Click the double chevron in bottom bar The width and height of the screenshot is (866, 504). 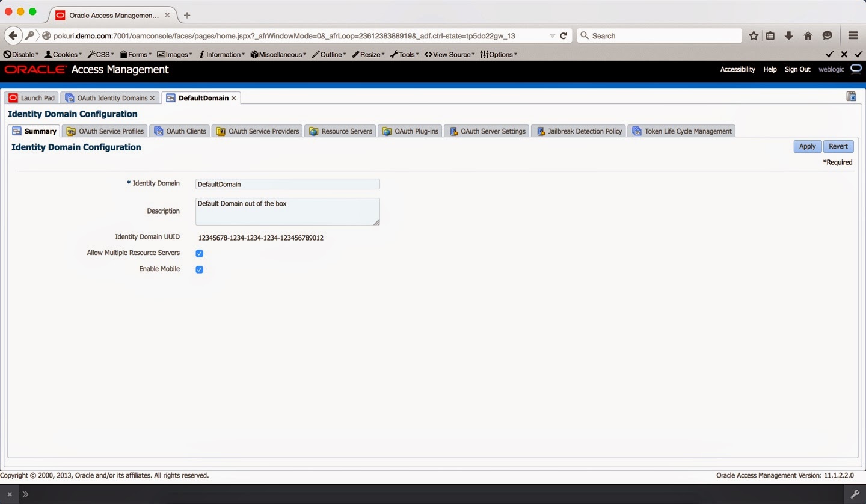(x=25, y=494)
